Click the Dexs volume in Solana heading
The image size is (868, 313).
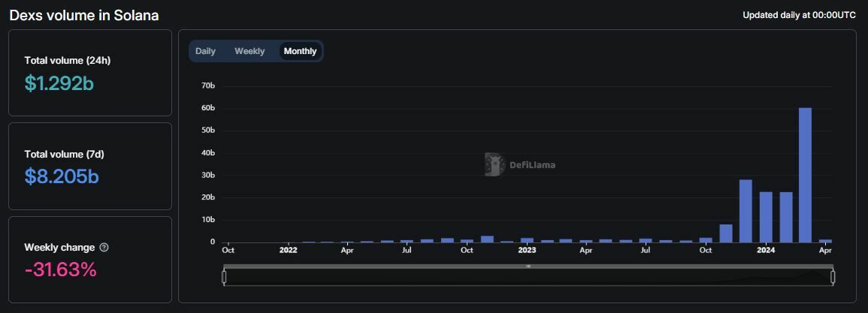coord(84,15)
